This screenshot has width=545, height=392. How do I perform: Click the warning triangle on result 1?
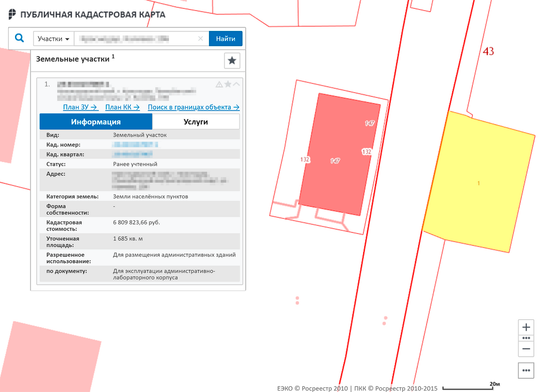coord(219,84)
